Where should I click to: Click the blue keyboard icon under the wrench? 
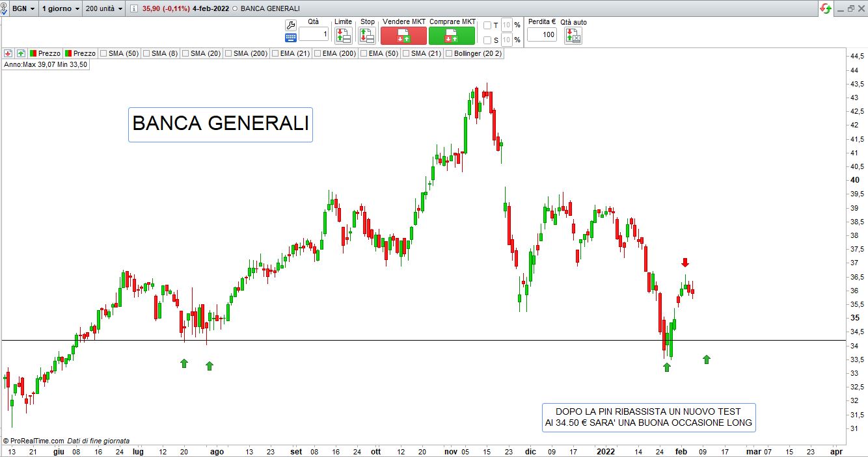291,38
